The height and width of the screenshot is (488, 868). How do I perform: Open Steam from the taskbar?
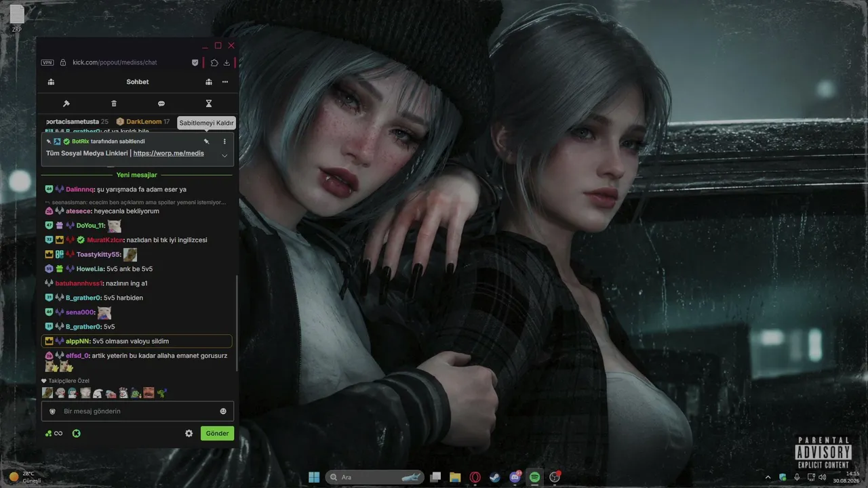pyautogui.click(x=495, y=477)
